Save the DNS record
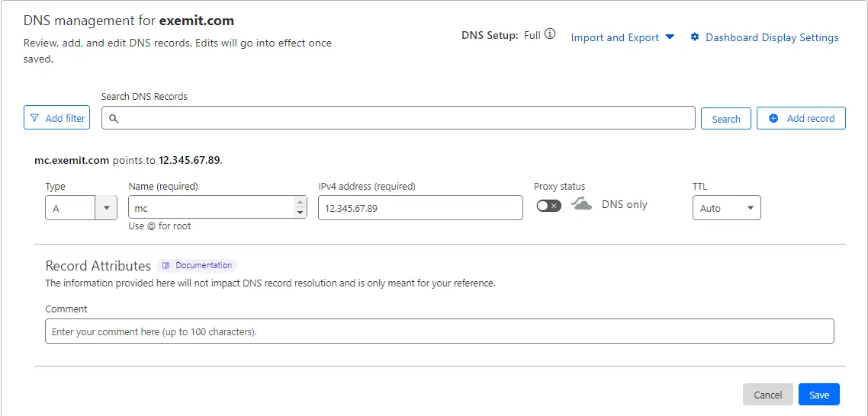 click(x=818, y=395)
